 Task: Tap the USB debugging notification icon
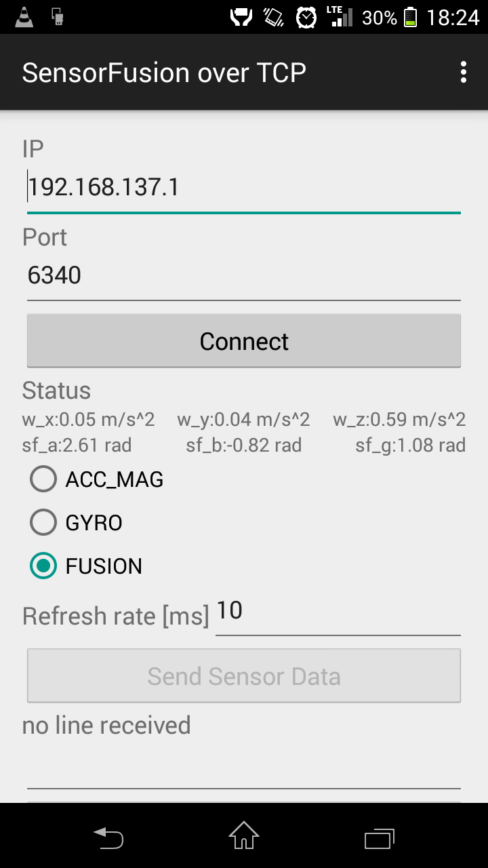(58, 16)
